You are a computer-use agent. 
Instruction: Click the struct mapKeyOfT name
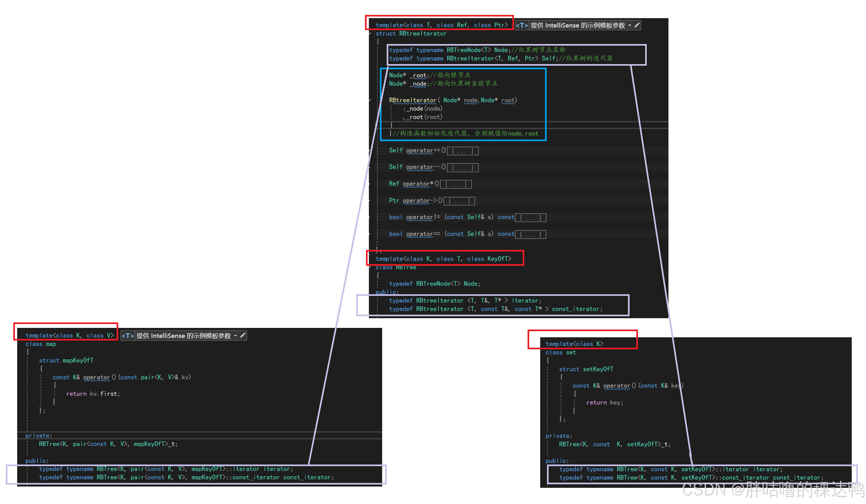click(78, 360)
